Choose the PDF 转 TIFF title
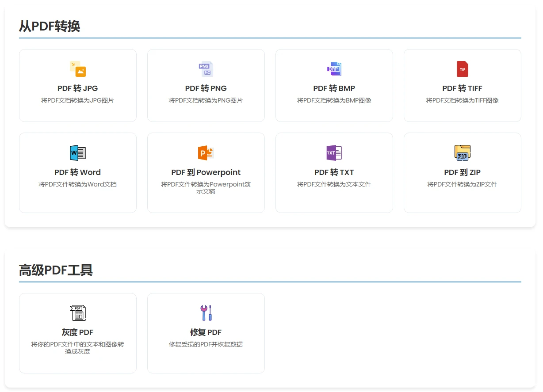Image resolution: width=543 pixels, height=392 pixels. (x=463, y=88)
